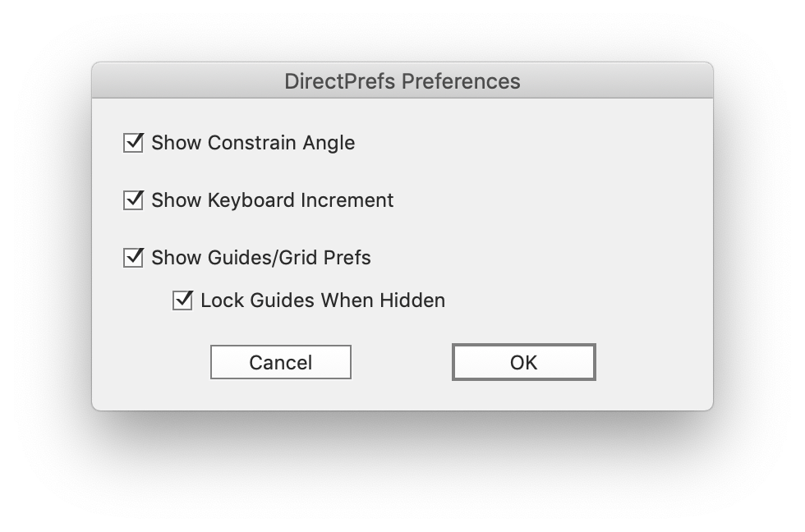Click the word "Angle" in the first option
This screenshot has width=805, height=532.
click(x=328, y=143)
